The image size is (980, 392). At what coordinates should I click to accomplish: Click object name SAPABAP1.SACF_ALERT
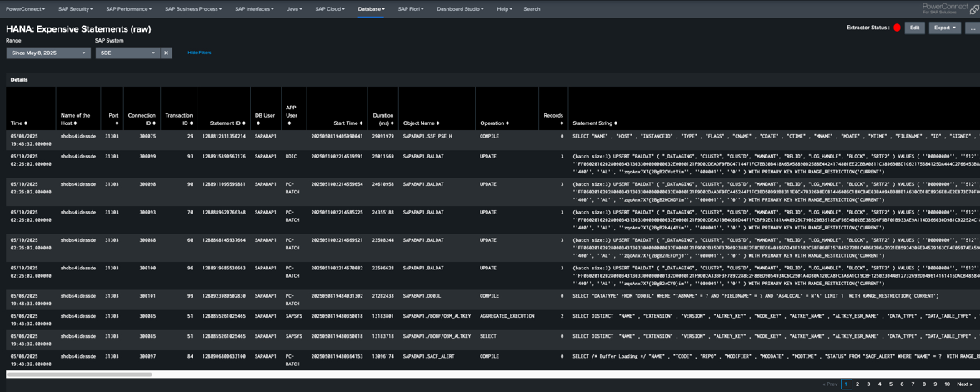428,356
